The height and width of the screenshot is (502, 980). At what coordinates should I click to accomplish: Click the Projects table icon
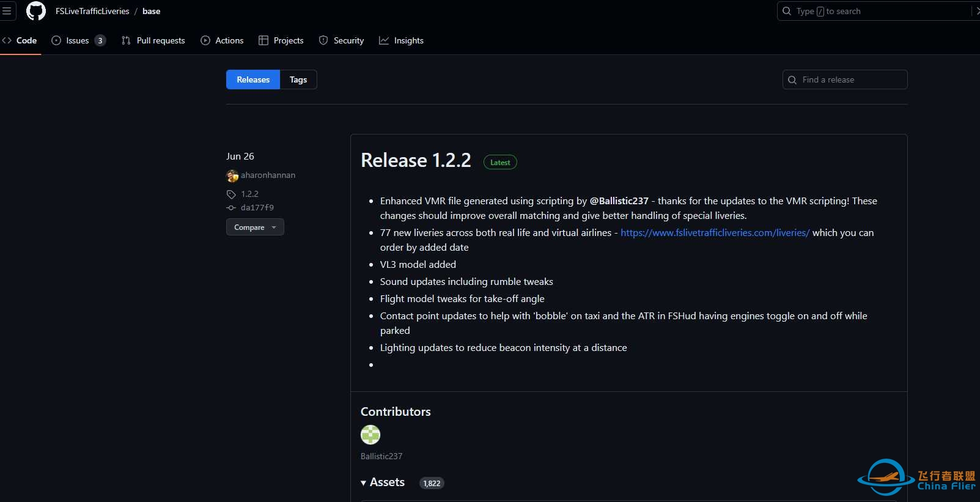click(x=263, y=40)
